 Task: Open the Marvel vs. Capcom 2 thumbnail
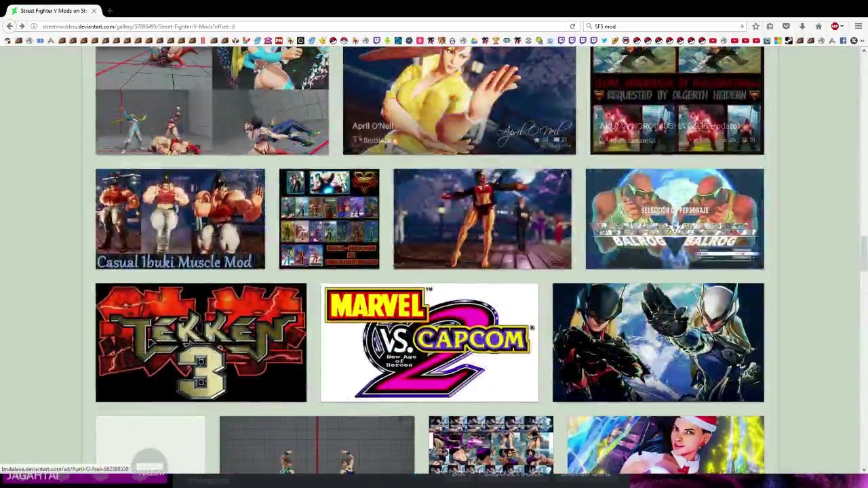click(x=429, y=342)
